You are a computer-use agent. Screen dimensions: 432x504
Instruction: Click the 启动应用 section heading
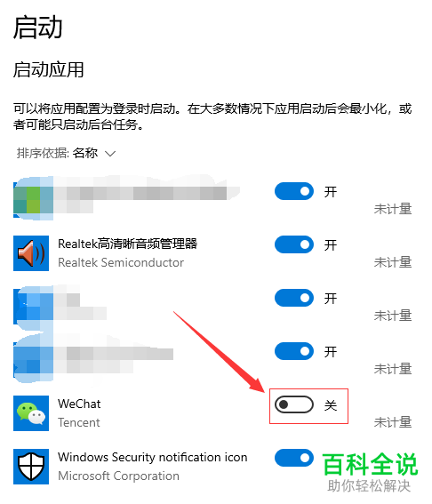pos(49,69)
